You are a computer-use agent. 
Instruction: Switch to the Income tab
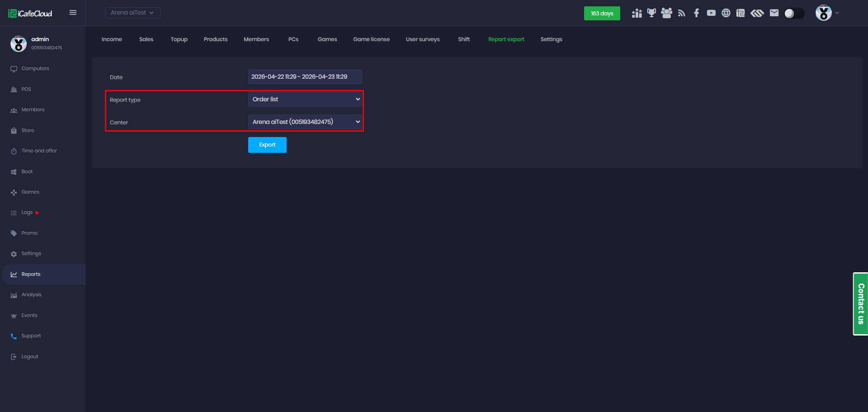click(112, 39)
